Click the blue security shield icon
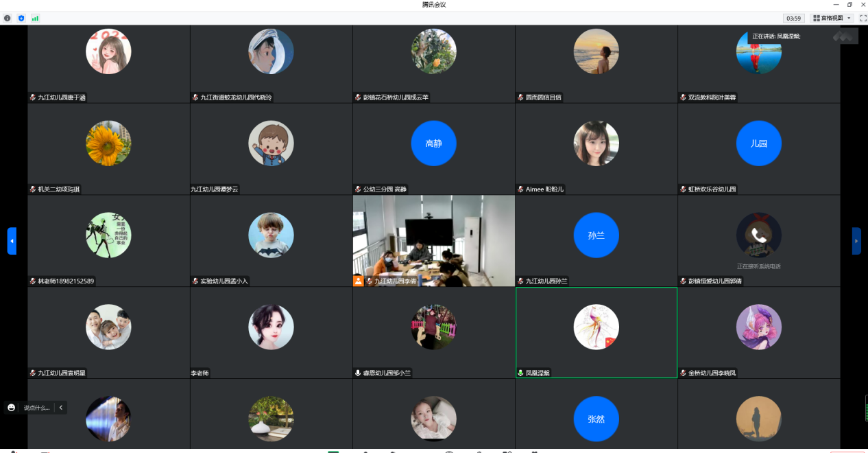 (x=21, y=18)
